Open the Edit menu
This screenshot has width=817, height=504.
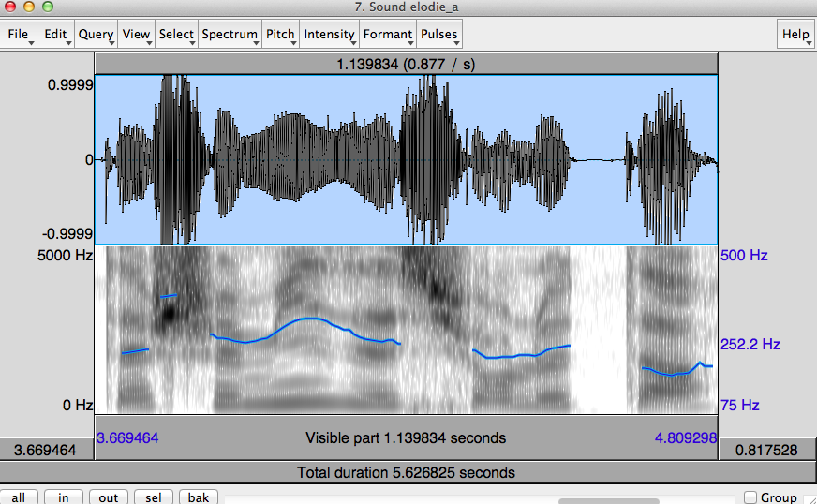(x=55, y=35)
